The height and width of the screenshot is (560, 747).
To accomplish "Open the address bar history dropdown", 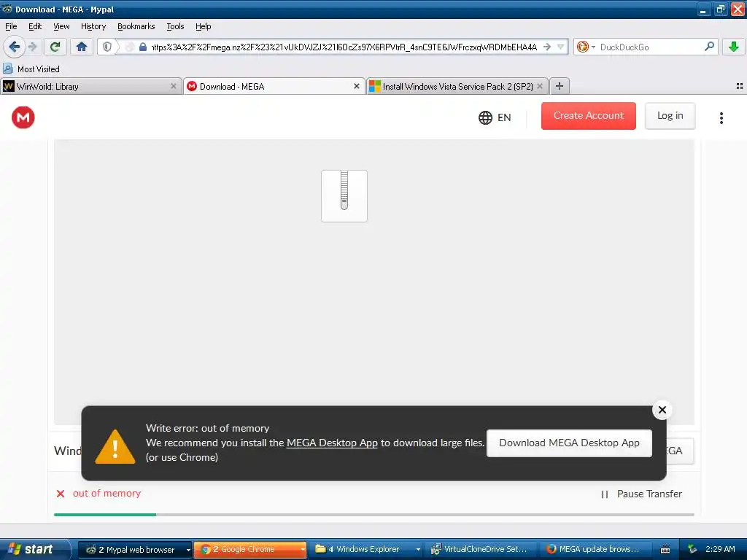I will pyautogui.click(x=561, y=47).
